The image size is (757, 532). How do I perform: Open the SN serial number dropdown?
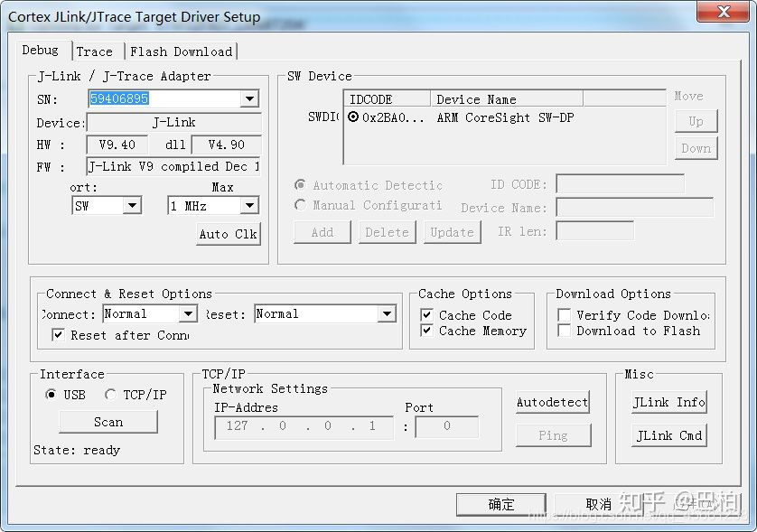point(249,99)
